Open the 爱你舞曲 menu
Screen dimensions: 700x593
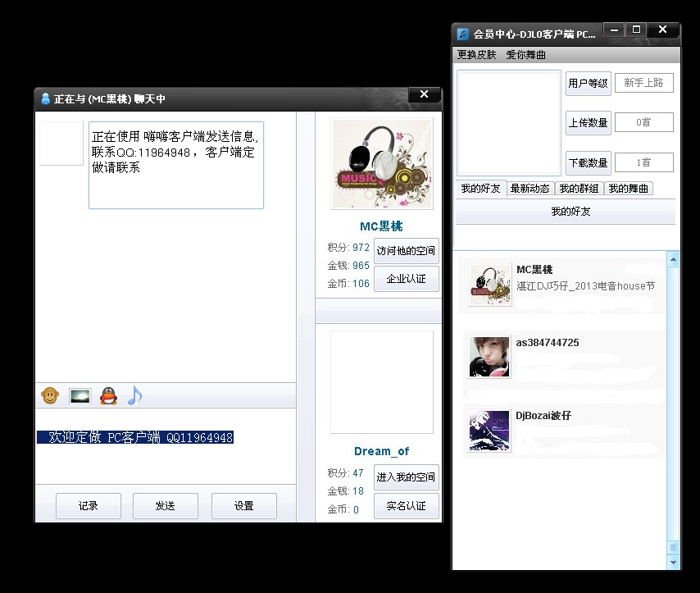[526, 54]
